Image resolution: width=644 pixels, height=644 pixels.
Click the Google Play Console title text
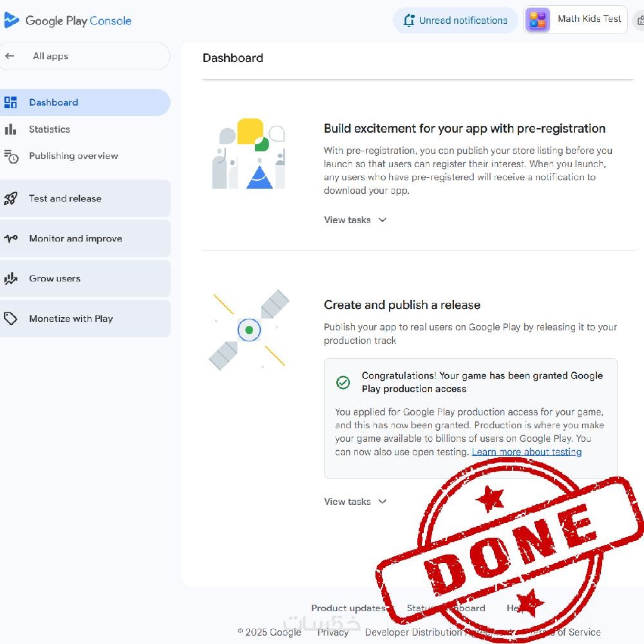pos(78,21)
